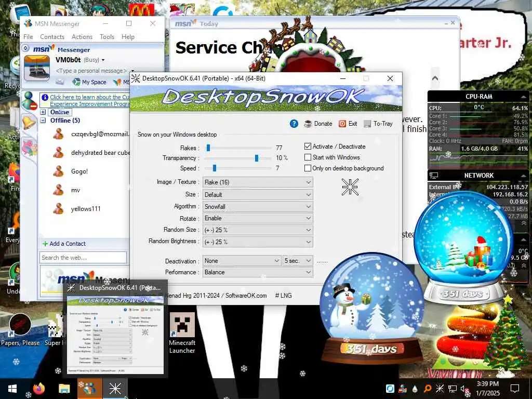Image resolution: width=532 pixels, height=399 pixels.
Task: Select contact Gogo!
Action: point(71,171)
